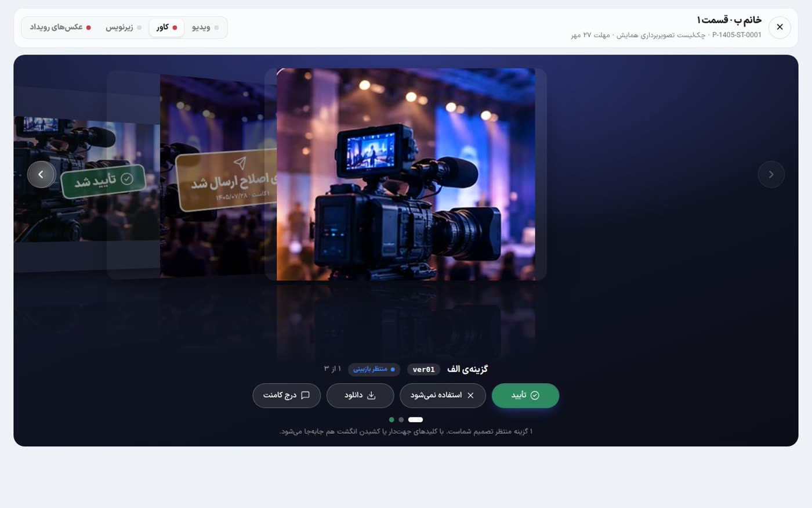Open the زیرنویس tab

click(x=124, y=27)
